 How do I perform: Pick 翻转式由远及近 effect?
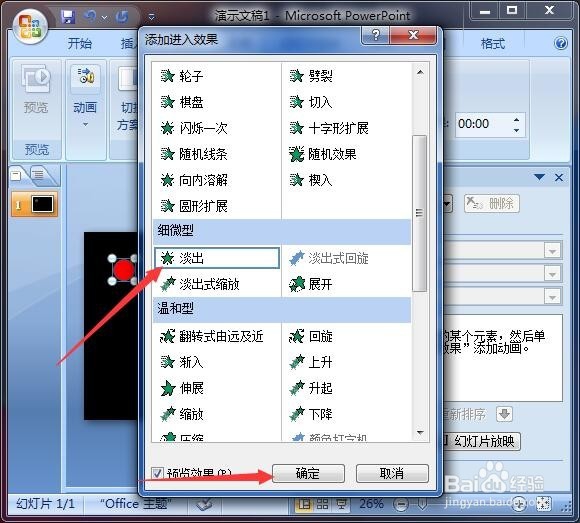212,336
